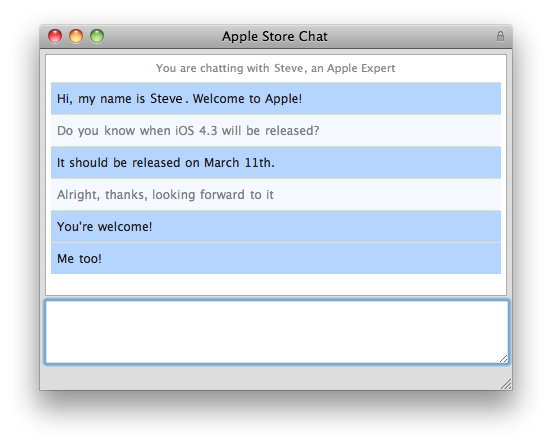Click the "Apple Store Chat" window title
This screenshot has height=445, width=552.
pyautogui.click(x=275, y=37)
